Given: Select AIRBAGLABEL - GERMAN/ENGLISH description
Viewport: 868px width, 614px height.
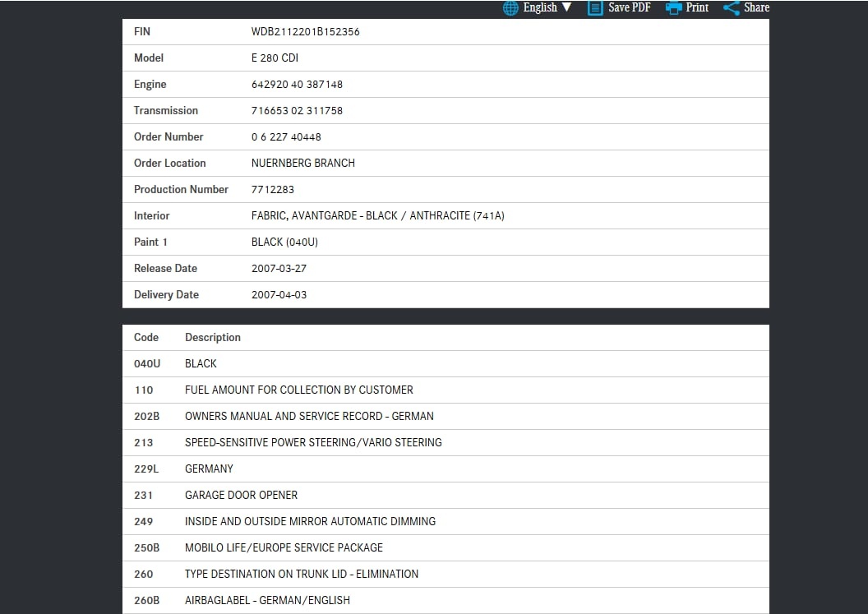Looking at the screenshot, I should tap(267, 600).
